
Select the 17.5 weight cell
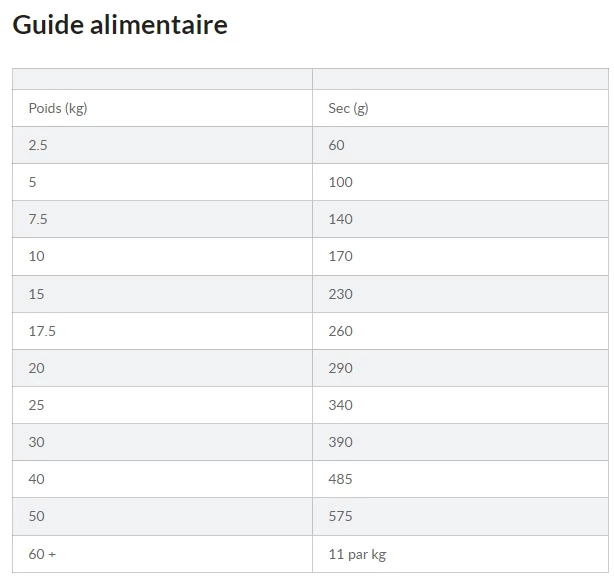(x=42, y=331)
